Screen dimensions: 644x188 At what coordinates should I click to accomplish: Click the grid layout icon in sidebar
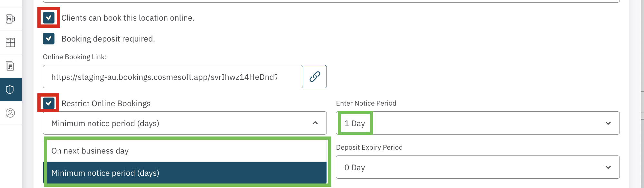click(10, 42)
